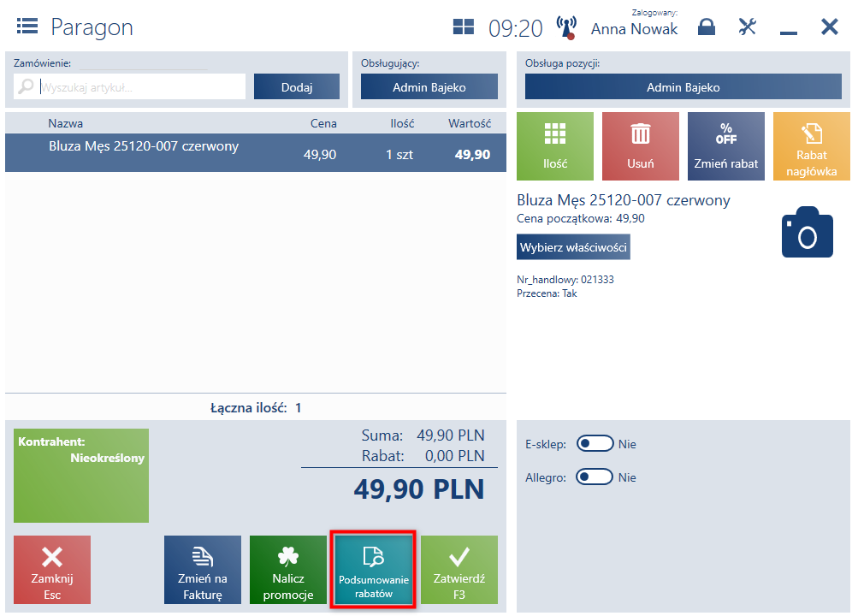Click the Zamknij Esc button
The height and width of the screenshot is (616, 858).
[52, 570]
